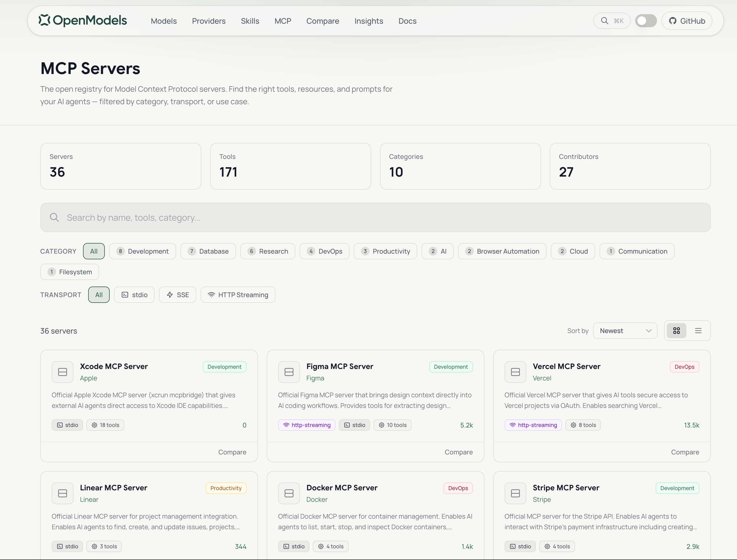Filter transport by HTTP Streaming

click(x=238, y=295)
